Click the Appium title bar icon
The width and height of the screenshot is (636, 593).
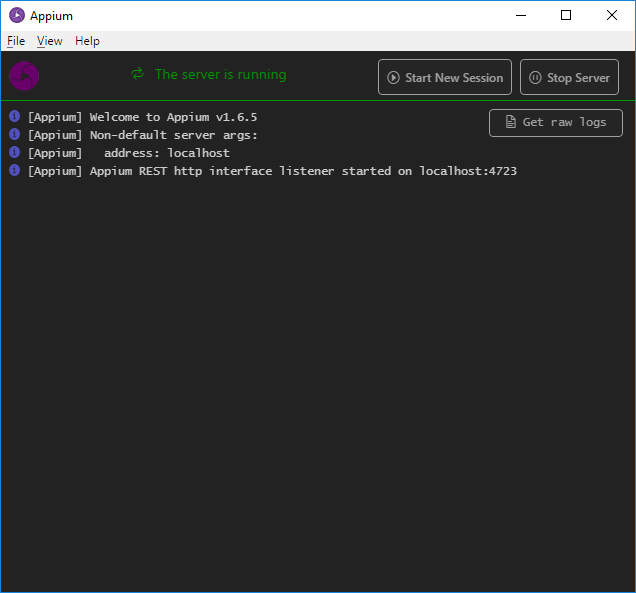(17, 15)
